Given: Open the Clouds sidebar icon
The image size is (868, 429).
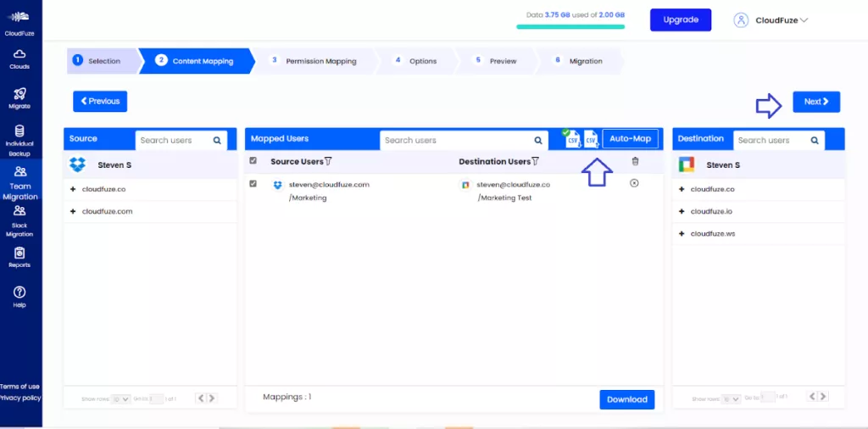Looking at the screenshot, I should click(x=19, y=58).
